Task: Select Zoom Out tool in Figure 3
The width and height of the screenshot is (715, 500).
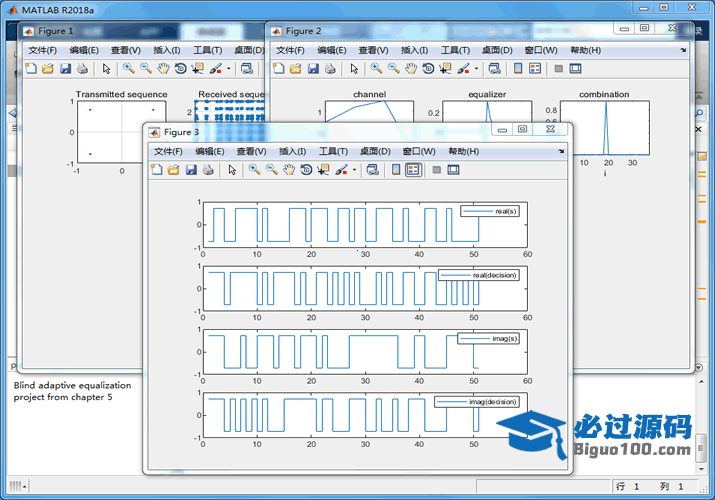Action: point(272,170)
